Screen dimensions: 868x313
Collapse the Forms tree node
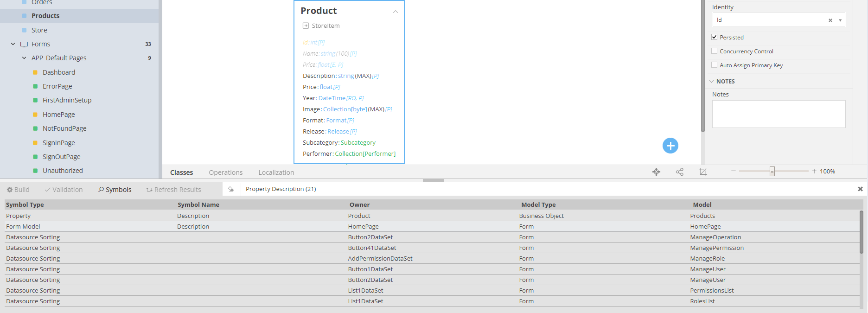pyautogui.click(x=13, y=44)
